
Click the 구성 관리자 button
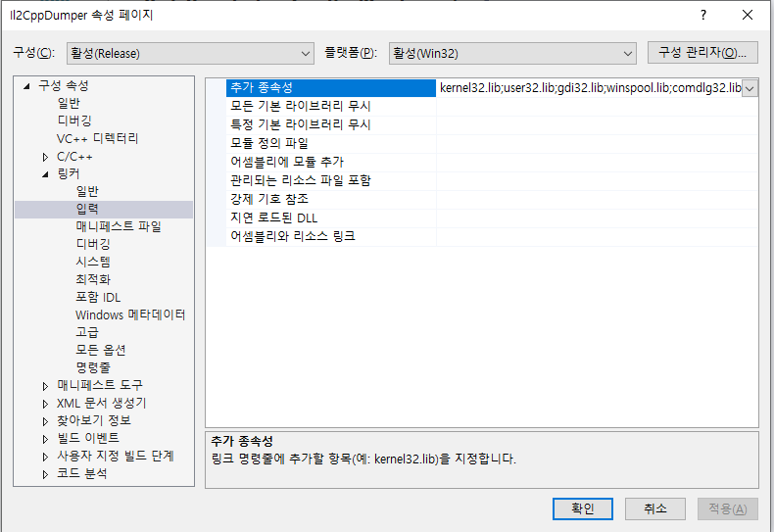coord(702,52)
